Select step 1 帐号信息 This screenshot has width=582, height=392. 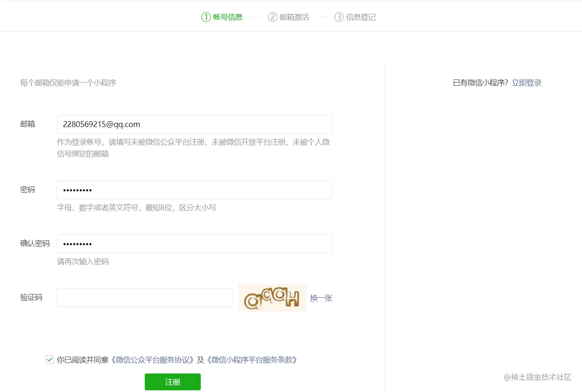[x=222, y=17]
